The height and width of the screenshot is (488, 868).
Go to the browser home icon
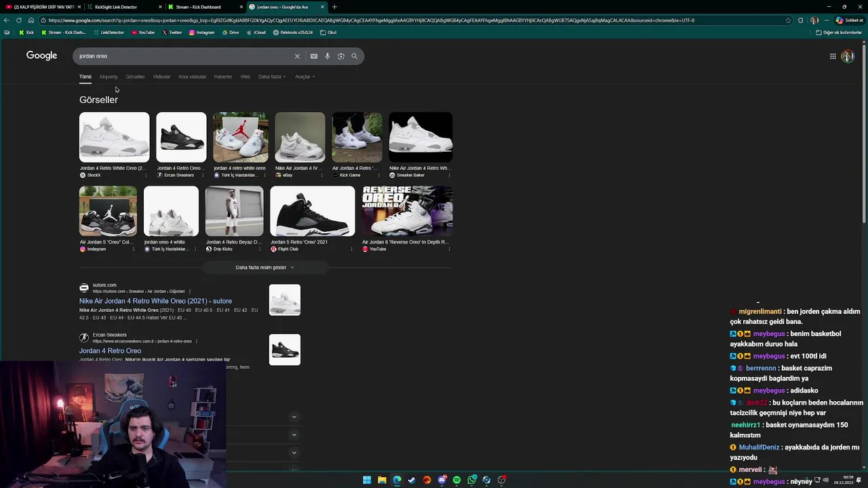[31, 20]
